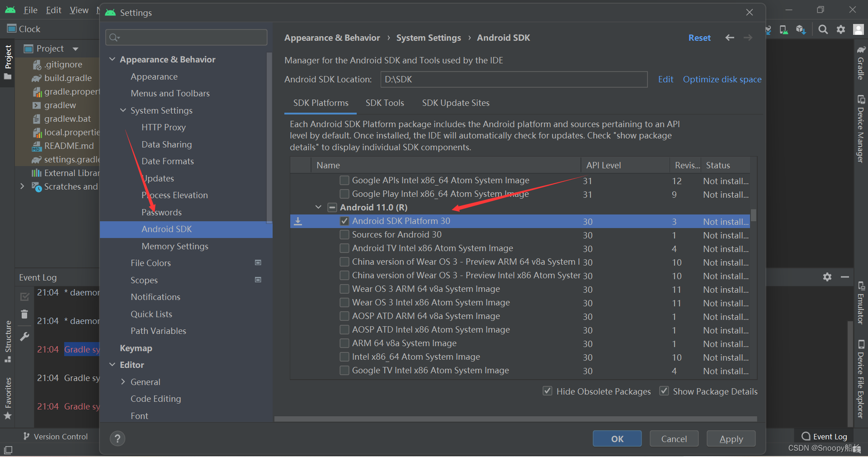Click the AVD device manager toolbar icon
Image resolution: width=868 pixels, height=457 pixels.
point(784,29)
